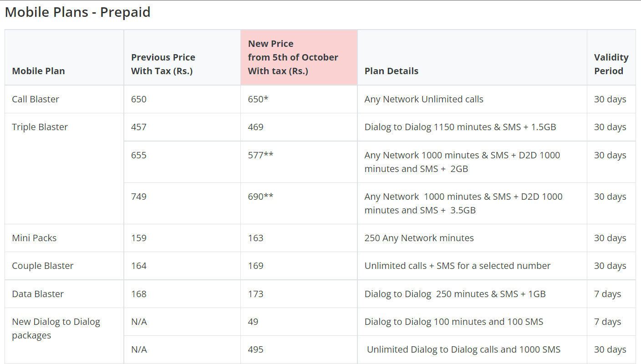This screenshot has width=641, height=364.
Task: Click the Validity Period column header
Action: coord(611,64)
